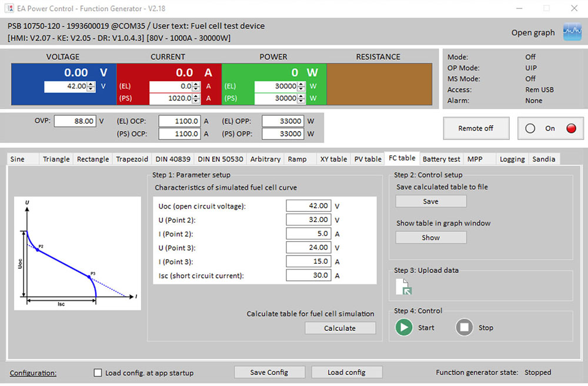Save calculated table to file
Viewport: 588px width, 386px height.
430,201
